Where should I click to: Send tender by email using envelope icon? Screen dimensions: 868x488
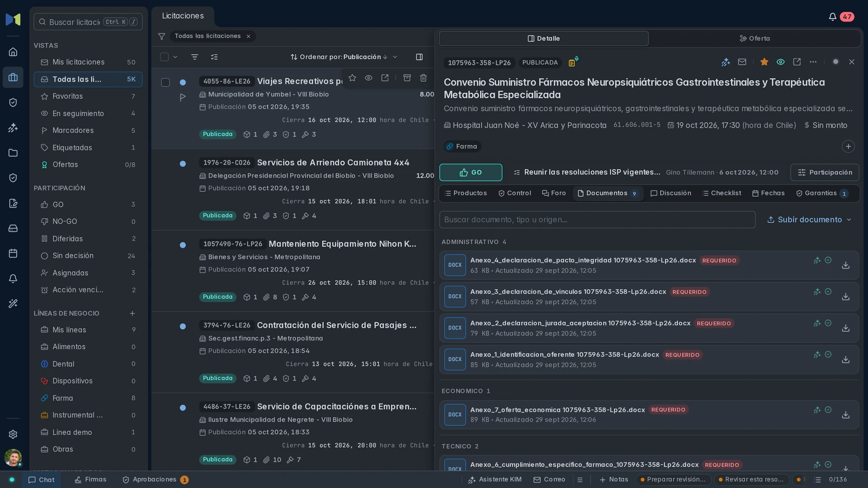[x=742, y=62]
